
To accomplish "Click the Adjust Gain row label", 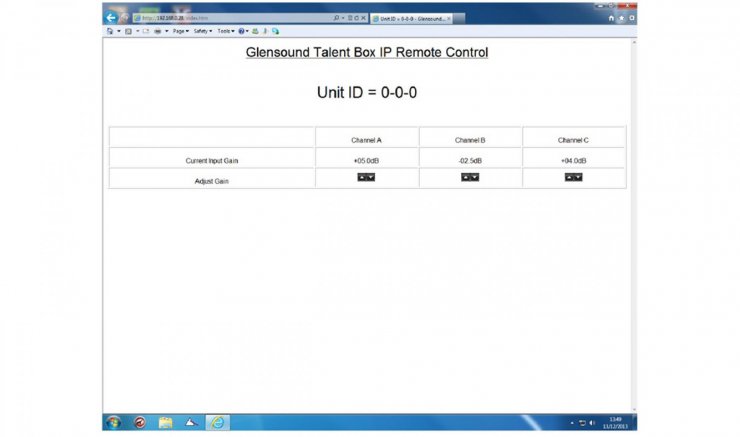I will pos(211,181).
